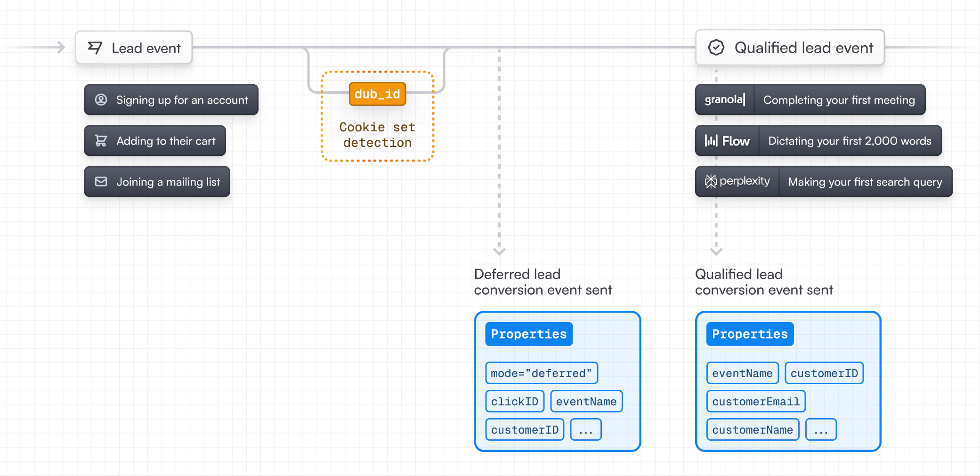Click the Dictating your first 2,000 words button

coord(850,140)
